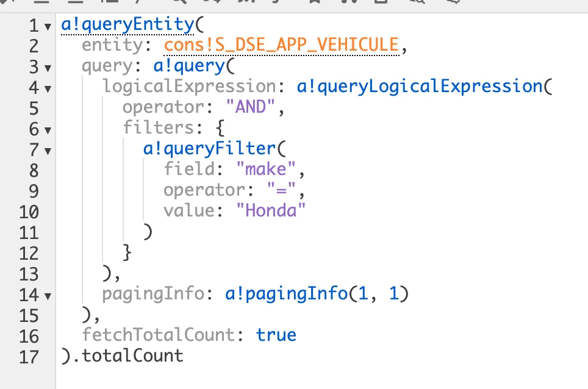588x389 pixels.
Task: Click the entity keyword on line 2
Action: (112, 45)
